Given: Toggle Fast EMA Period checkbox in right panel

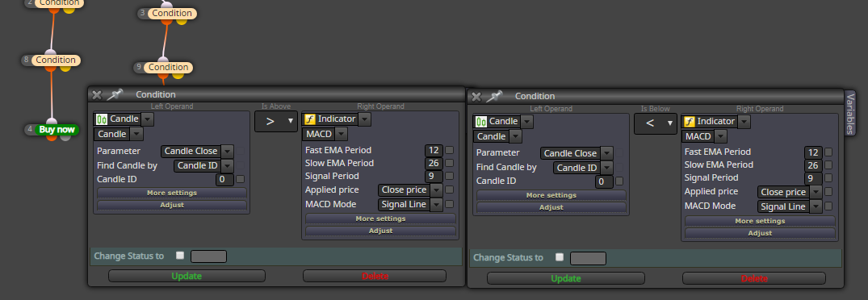Looking at the screenshot, I should coord(828,152).
